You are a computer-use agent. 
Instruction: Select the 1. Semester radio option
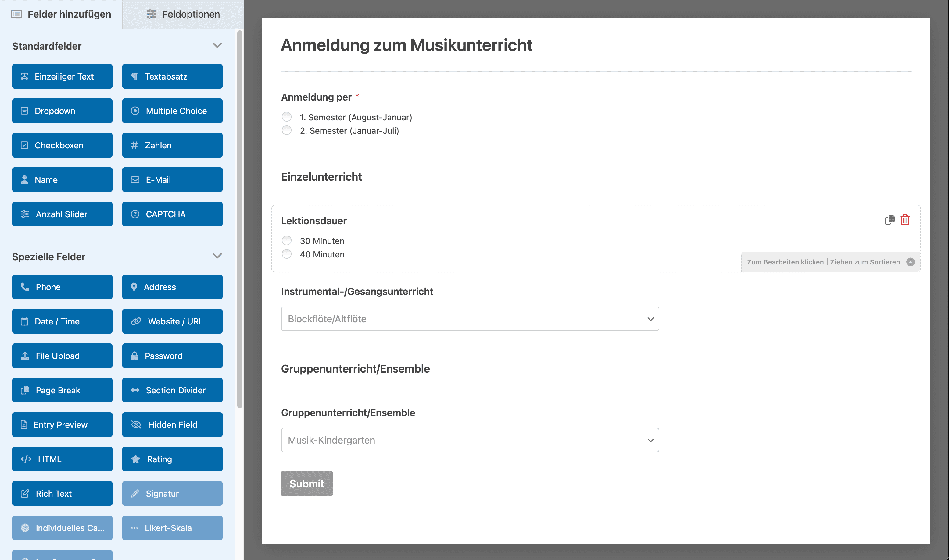286,117
